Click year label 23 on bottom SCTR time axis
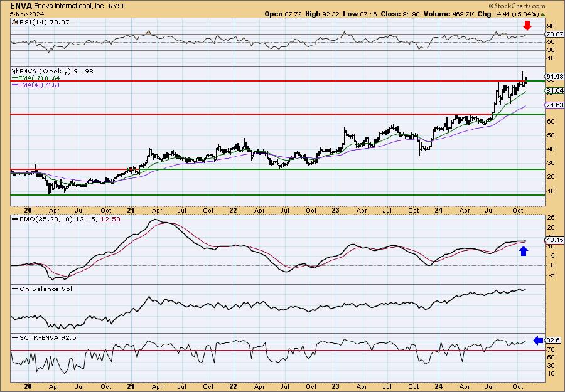This screenshot has width=565, height=392. (335, 386)
